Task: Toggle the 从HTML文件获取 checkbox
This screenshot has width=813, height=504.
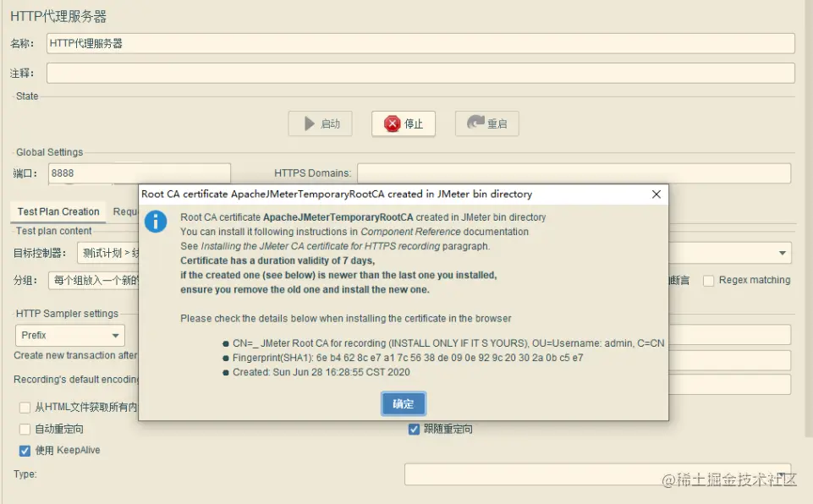Action: [x=25, y=408]
